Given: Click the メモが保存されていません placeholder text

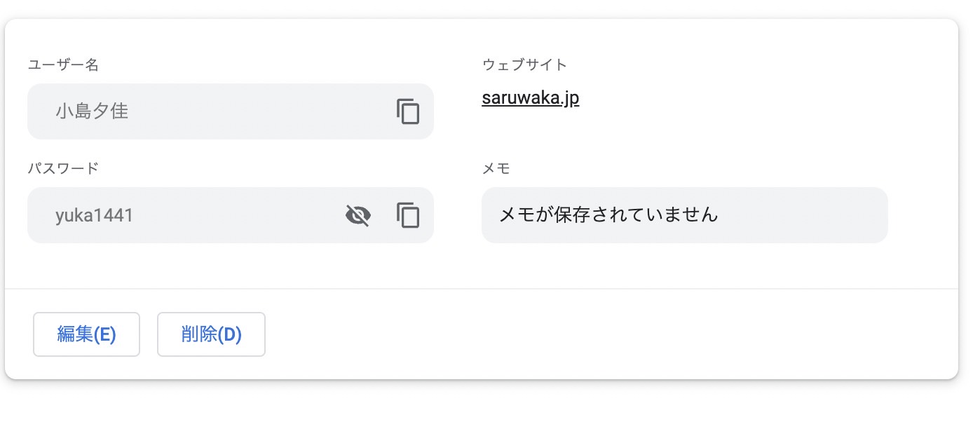Looking at the screenshot, I should click(608, 214).
